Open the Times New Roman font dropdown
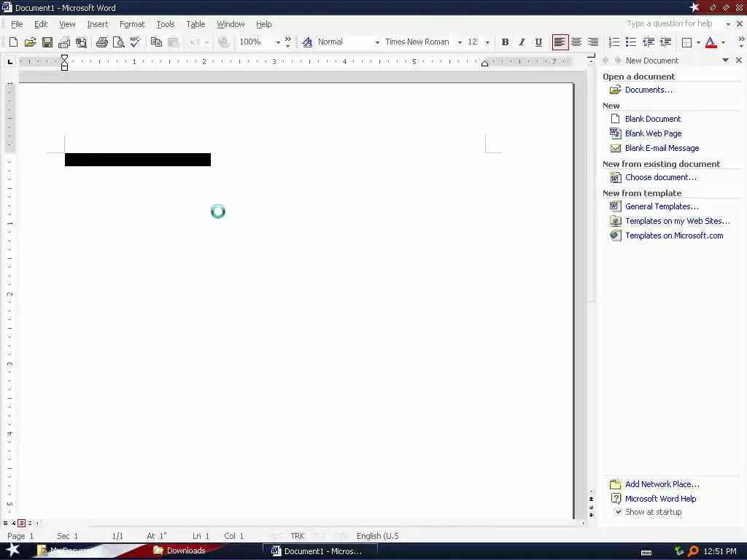Image resolution: width=747 pixels, height=560 pixels. coord(460,42)
